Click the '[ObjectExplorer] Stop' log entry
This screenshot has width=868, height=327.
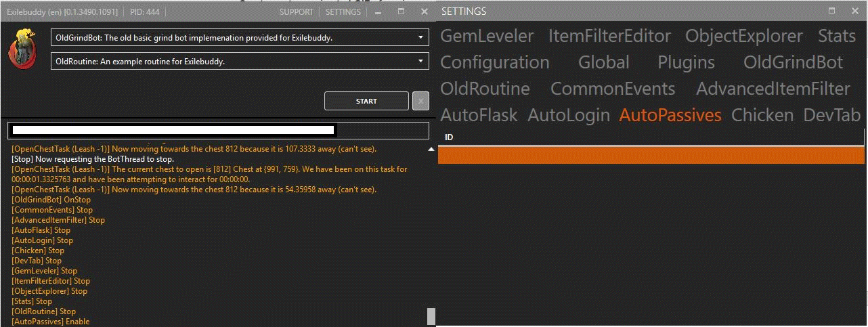point(49,291)
